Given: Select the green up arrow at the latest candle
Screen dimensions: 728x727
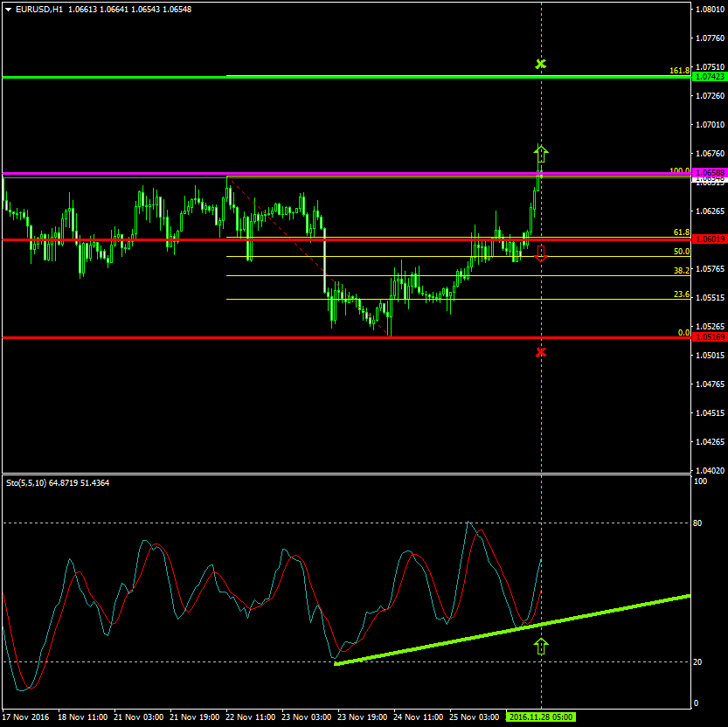Looking at the screenshot, I should [541, 154].
